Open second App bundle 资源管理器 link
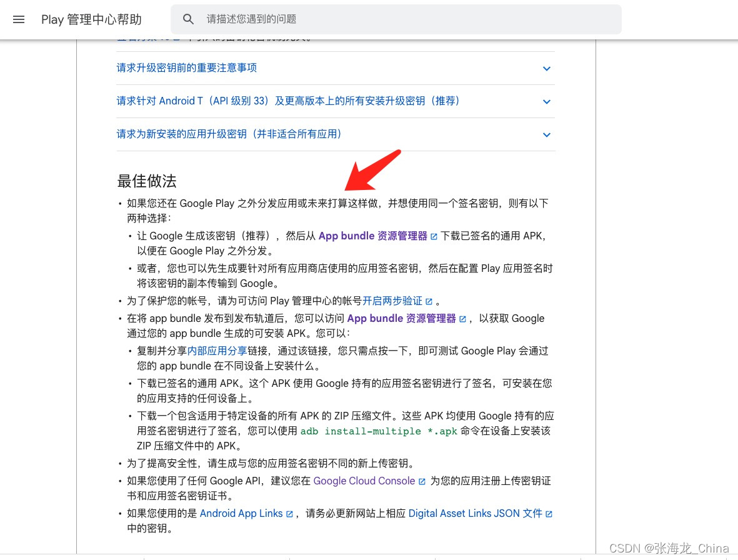Viewport: 738px width, 560px height. (x=401, y=318)
